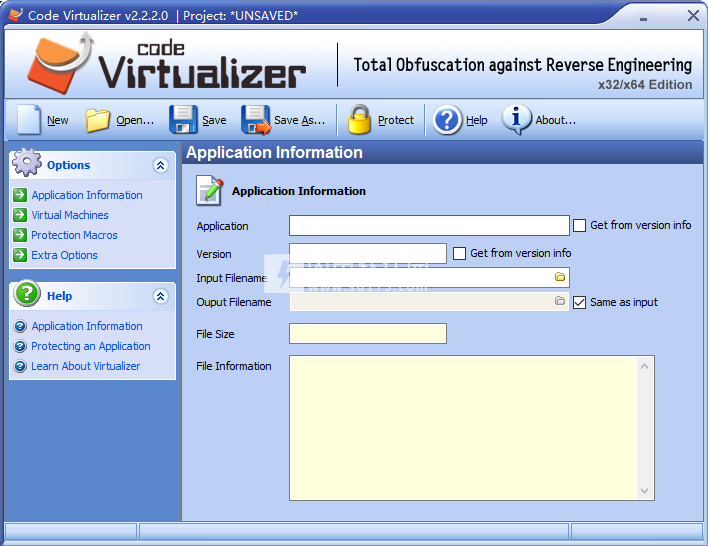Viewport: 708px width, 546px height.
Task: Click the Open... toolbar label
Action: [135, 121]
